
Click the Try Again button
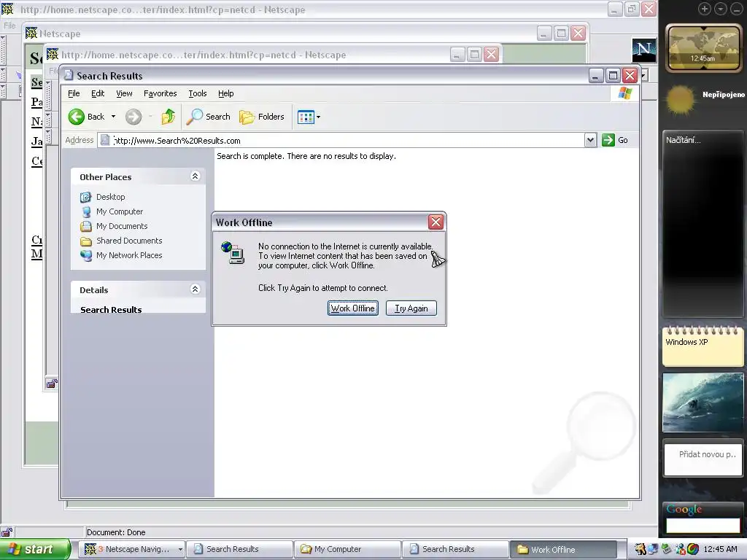(x=411, y=308)
